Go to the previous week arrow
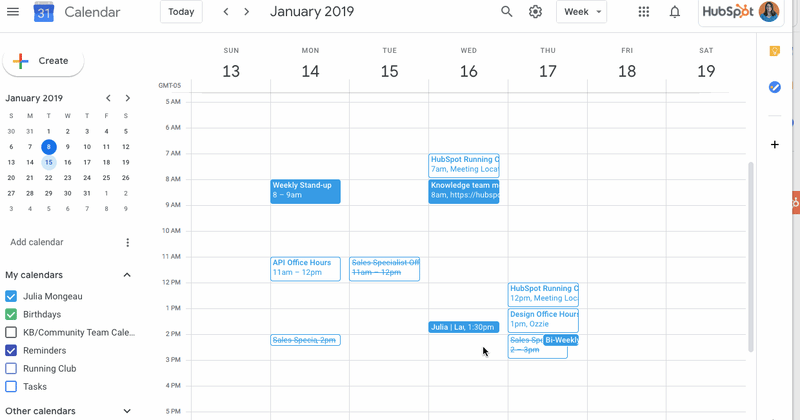 pyautogui.click(x=226, y=12)
